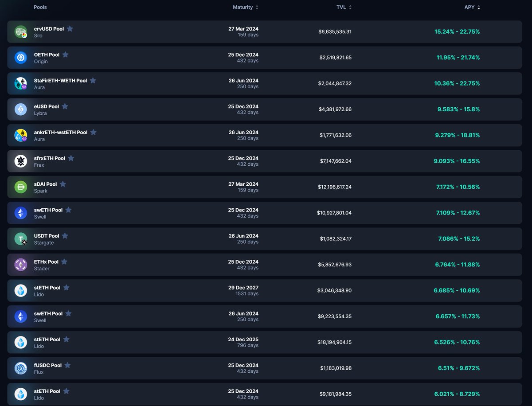Click the $1,082,324.17 TVL value
The height and width of the screenshot is (406, 532).
336,239
